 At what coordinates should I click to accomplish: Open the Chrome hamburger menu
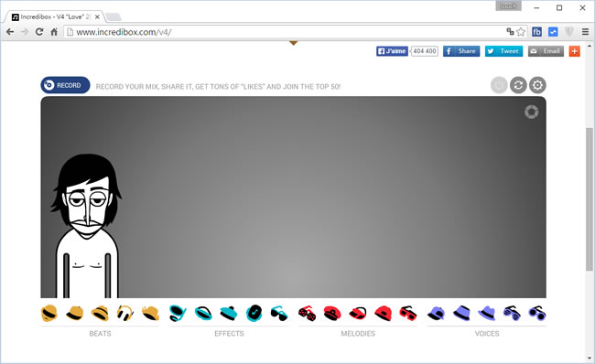[x=585, y=32]
